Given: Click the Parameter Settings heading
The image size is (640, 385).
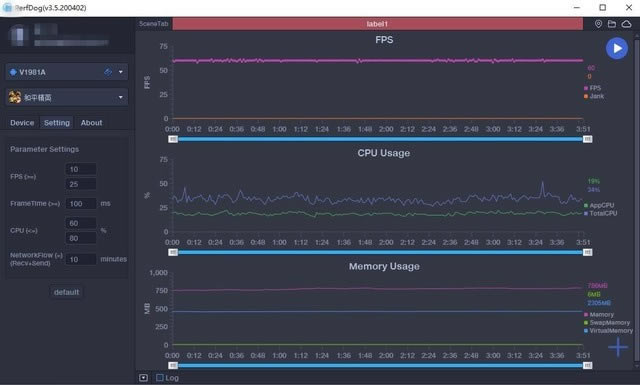Looking at the screenshot, I should pos(44,149).
